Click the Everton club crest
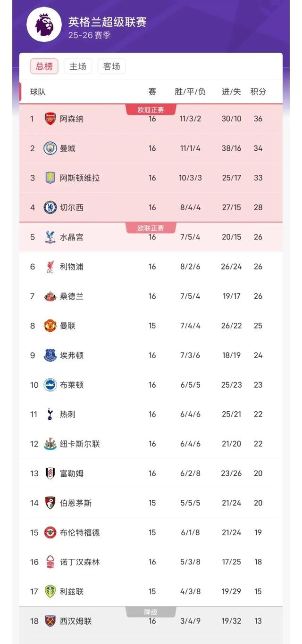Image resolution: width=302 pixels, height=644 pixels. pyautogui.click(x=50, y=355)
